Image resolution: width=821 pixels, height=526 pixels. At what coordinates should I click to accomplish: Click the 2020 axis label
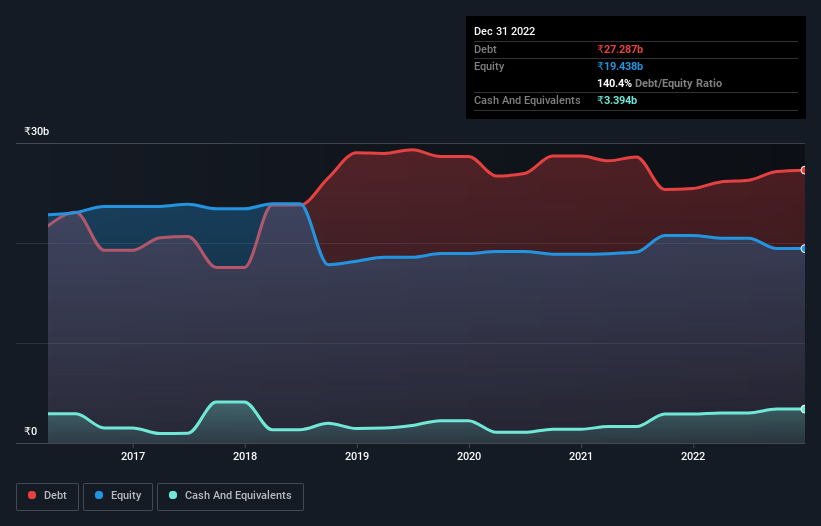click(469, 456)
